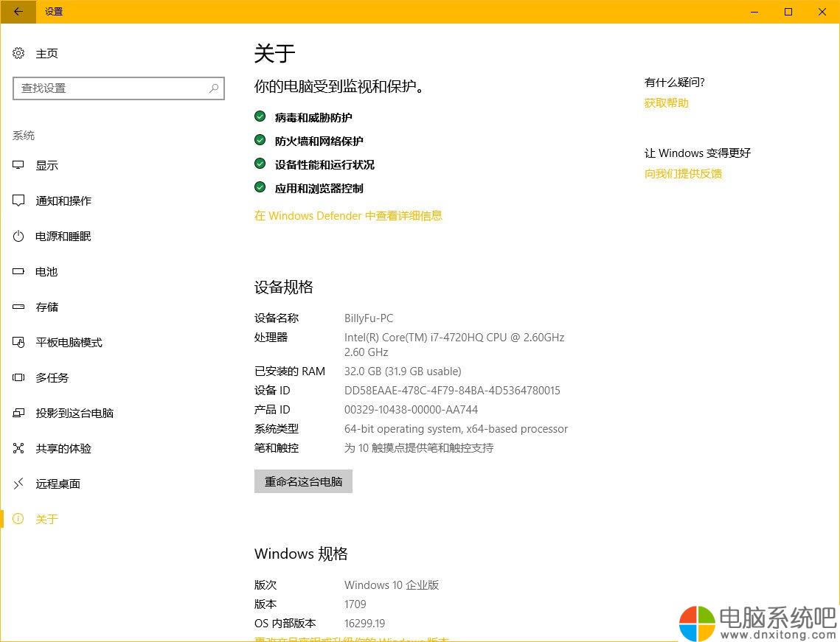Minimize the 设置 window
The image size is (840, 642).
coord(754,11)
